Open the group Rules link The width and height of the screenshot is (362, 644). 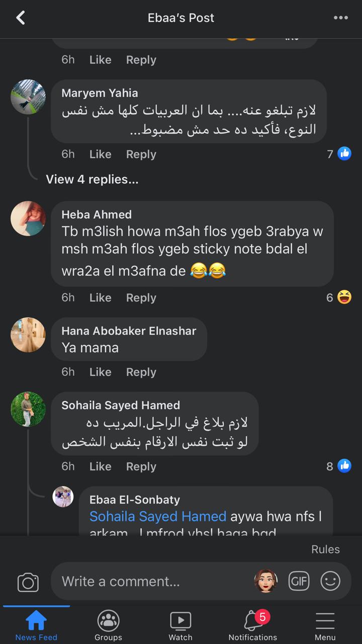point(325,549)
